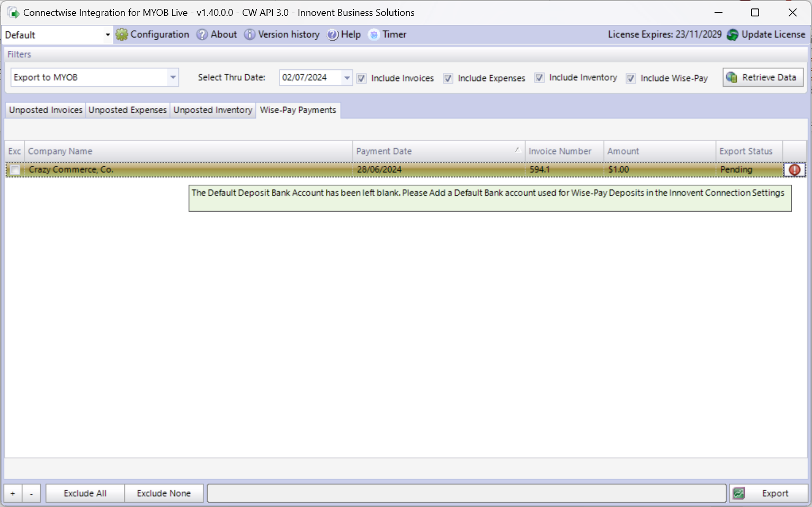Select the Crazy Commerce, Co. cell
The image size is (812, 507).
pyautogui.click(x=189, y=170)
